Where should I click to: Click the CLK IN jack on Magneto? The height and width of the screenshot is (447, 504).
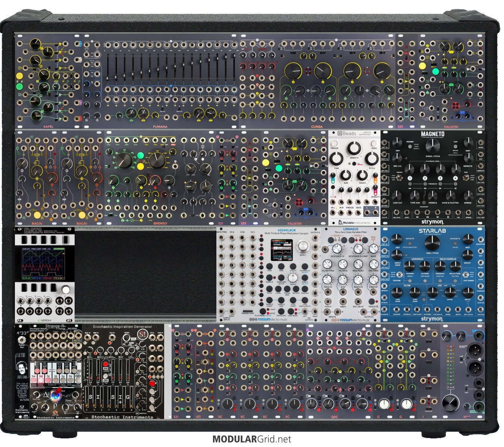[x=385, y=213]
